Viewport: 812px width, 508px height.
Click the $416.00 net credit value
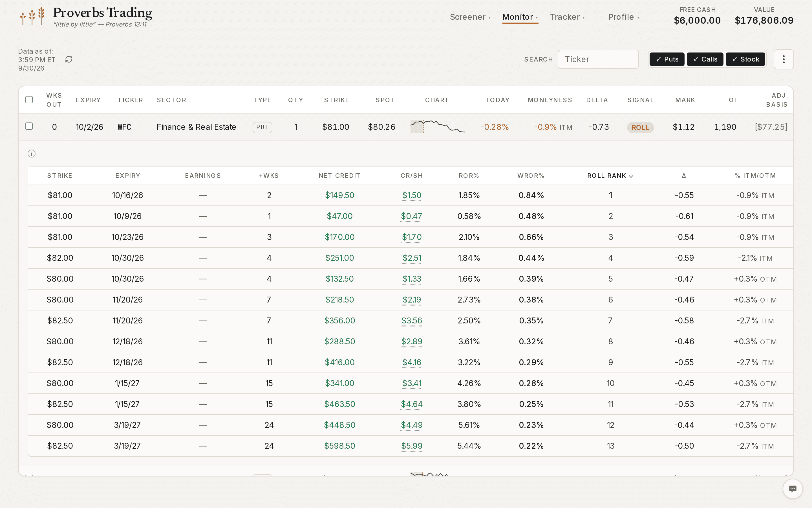point(339,362)
